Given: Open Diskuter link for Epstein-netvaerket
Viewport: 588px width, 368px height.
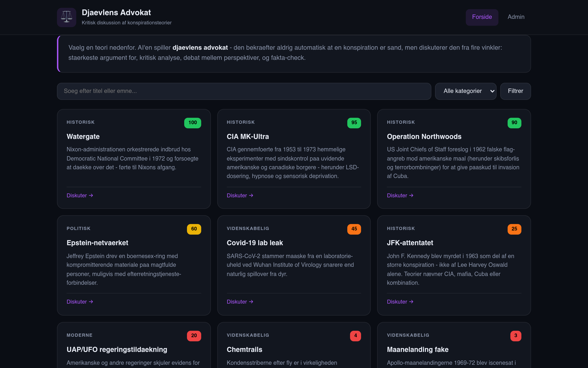Looking at the screenshot, I should pos(80,302).
